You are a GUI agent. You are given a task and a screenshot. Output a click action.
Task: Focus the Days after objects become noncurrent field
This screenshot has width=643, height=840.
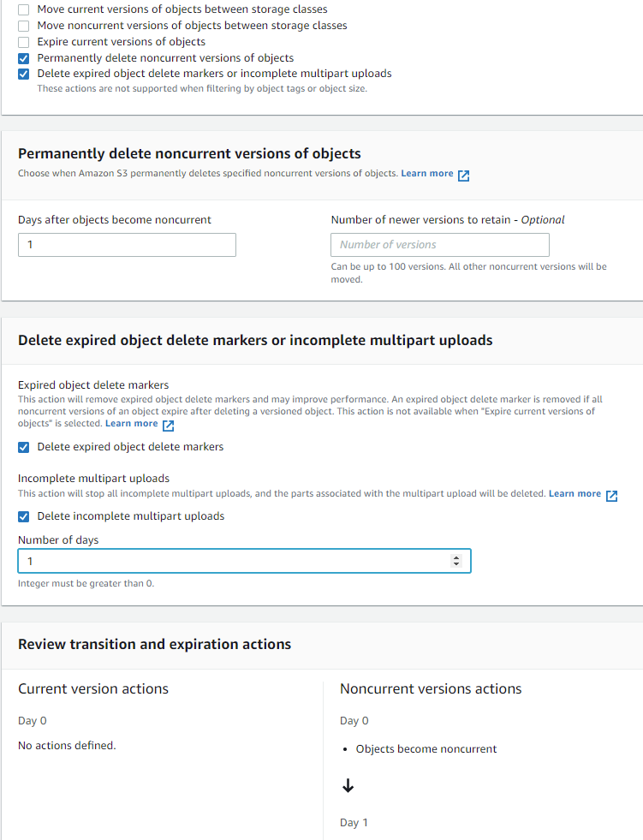tap(127, 245)
